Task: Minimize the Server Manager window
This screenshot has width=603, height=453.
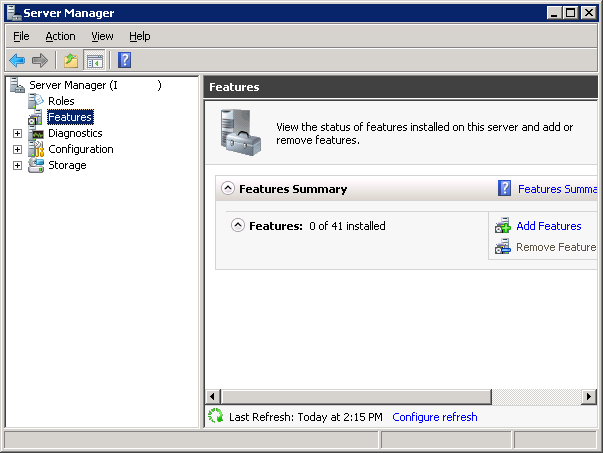Action: click(x=554, y=13)
